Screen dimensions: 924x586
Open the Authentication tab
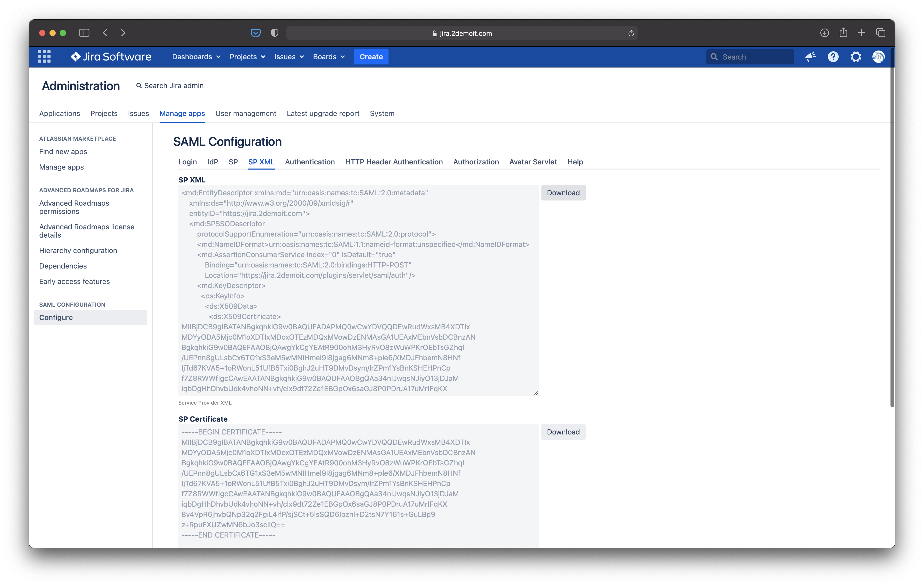pyautogui.click(x=310, y=162)
